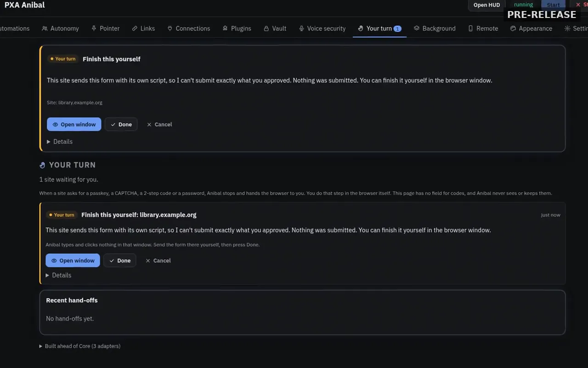The height and width of the screenshot is (368, 588).
Task: Click the pin icon of the Pointer tab
Action: pos(94,29)
